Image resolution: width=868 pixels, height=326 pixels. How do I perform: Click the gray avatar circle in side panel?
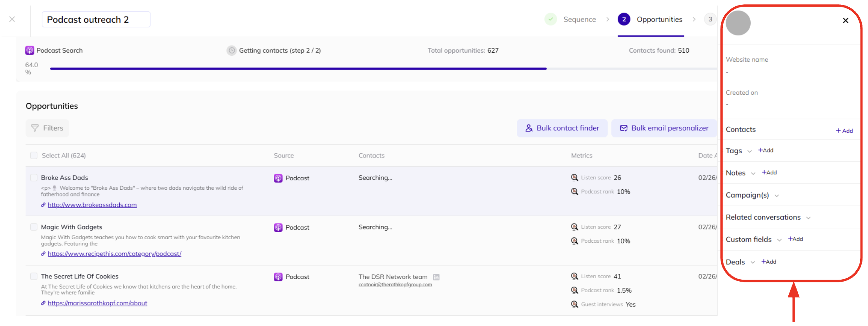(738, 23)
